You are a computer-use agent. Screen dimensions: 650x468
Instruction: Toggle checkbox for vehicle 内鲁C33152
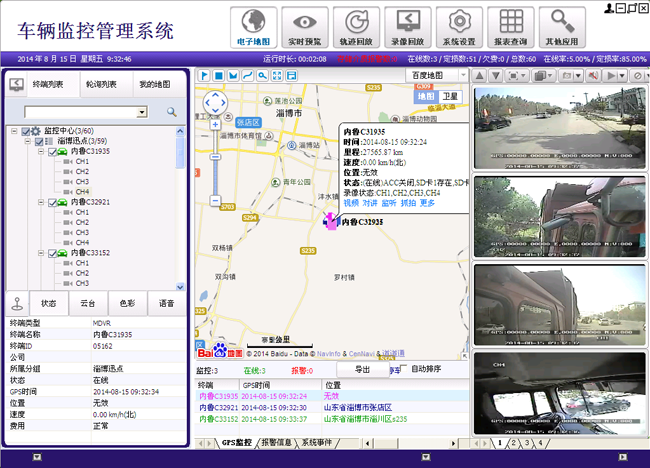pos(52,253)
